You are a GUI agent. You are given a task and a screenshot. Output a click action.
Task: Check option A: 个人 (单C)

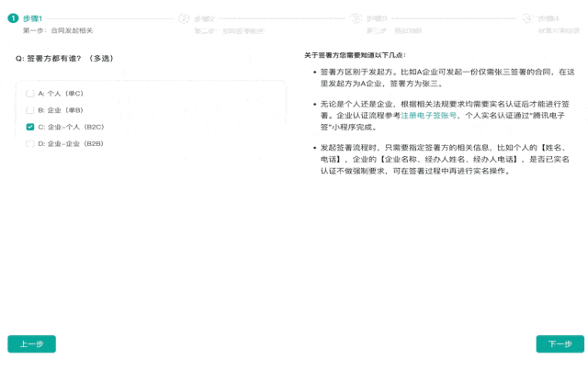click(x=30, y=94)
